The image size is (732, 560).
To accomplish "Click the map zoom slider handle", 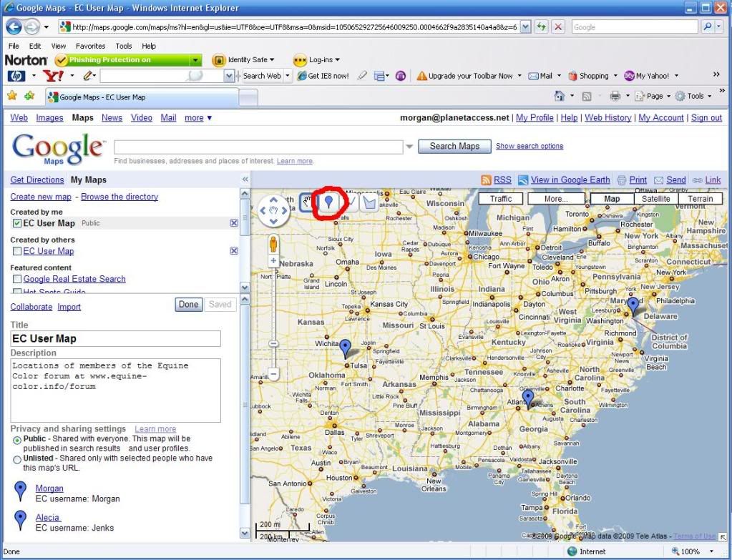I will tap(273, 344).
